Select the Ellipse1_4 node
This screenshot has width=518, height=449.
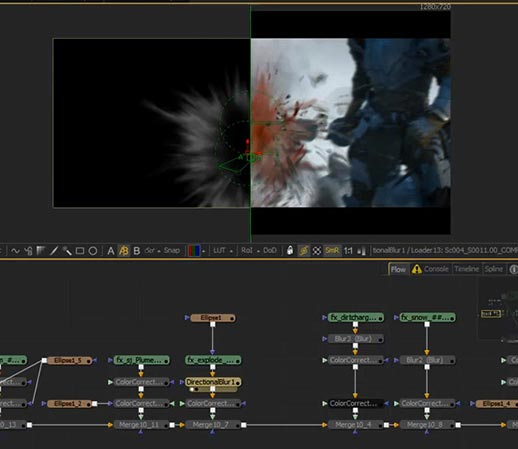coord(497,404)
